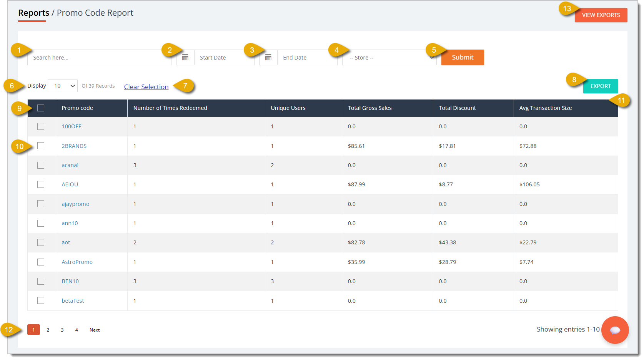The width and height of the screenshot is (644, 360).
Task: Go to the Reports breadcrumb
Action: point(34,13)
